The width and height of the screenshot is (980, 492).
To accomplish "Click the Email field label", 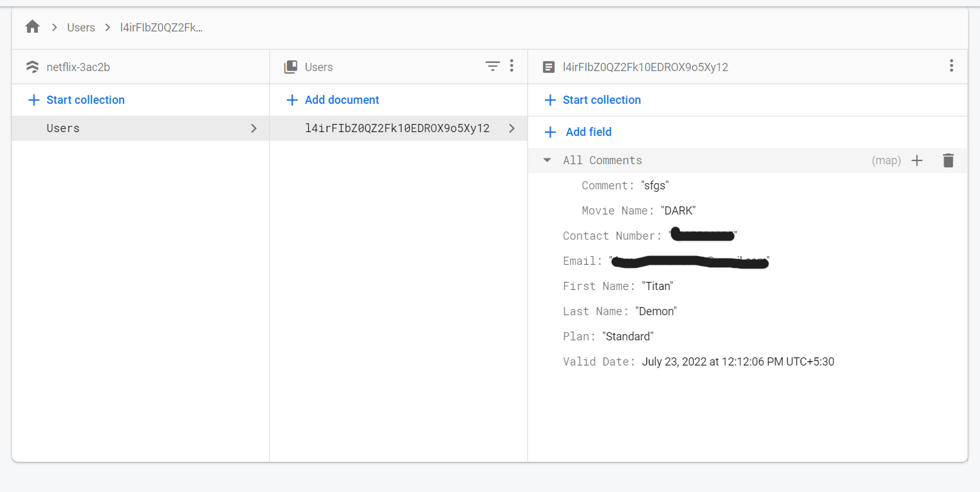I will (x=583, y=261).
